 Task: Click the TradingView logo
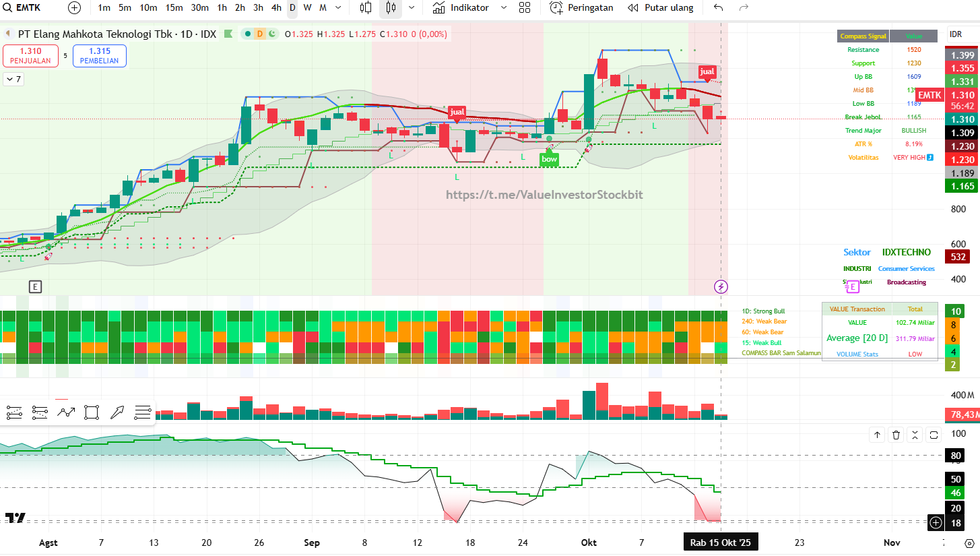15,518
